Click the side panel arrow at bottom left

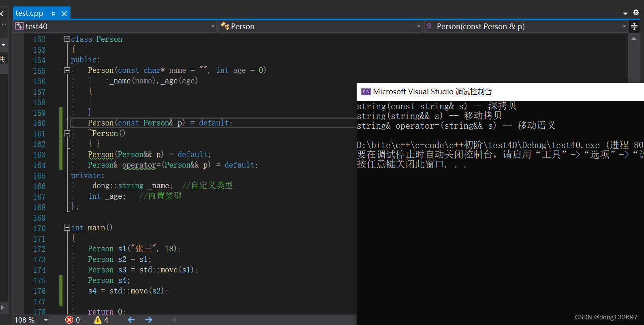(x=2, y=307)
